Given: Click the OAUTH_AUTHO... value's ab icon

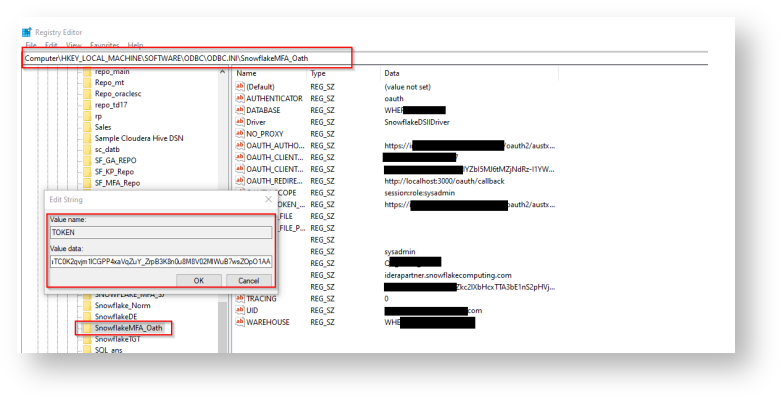Looking at the screenshot, I should [240, 145].
